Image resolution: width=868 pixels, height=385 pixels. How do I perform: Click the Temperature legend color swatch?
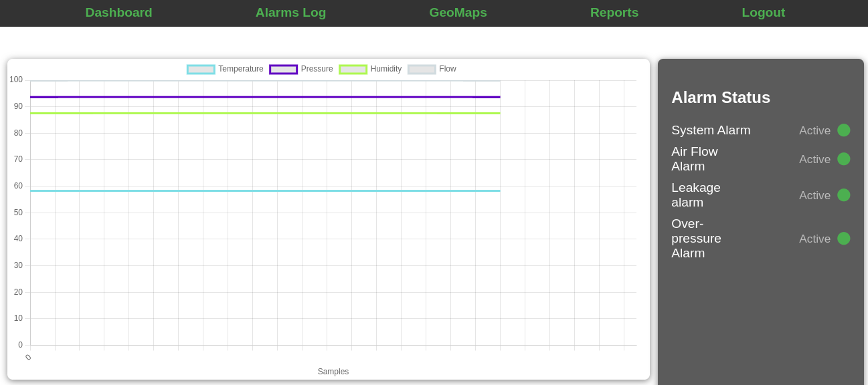click(x=201, y=69)
